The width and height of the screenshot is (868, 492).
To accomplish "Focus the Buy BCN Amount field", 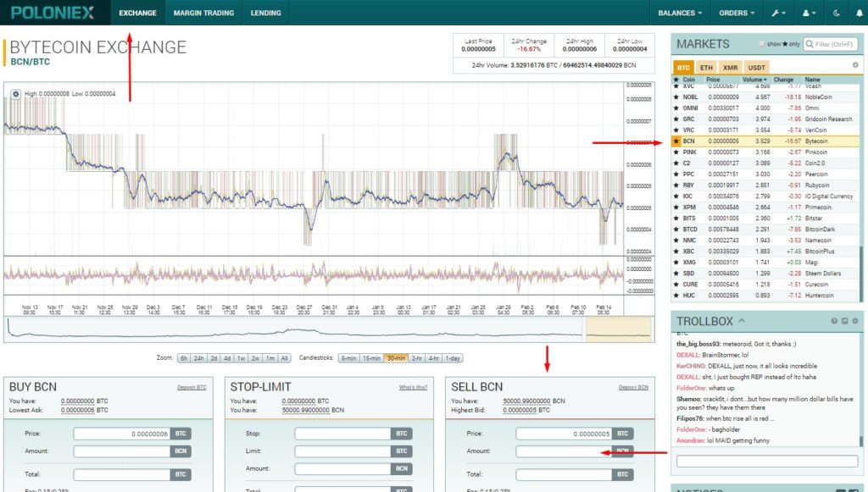I will pyautogui.click(x=122, y=451).
